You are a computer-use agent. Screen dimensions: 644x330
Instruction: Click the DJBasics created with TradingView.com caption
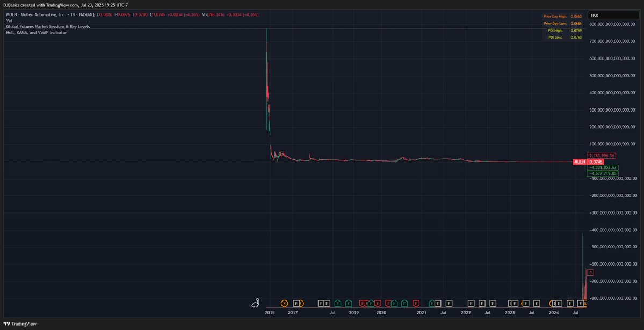66,5
